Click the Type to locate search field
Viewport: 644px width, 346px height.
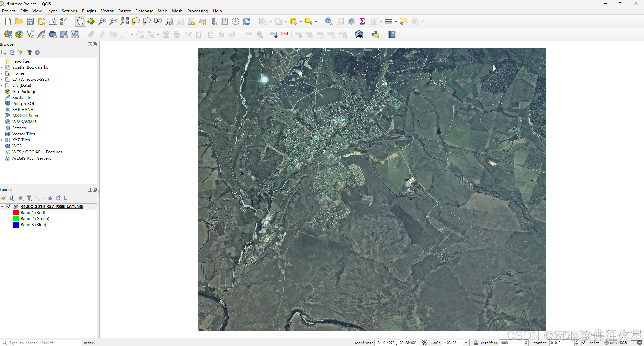(41, 343)
